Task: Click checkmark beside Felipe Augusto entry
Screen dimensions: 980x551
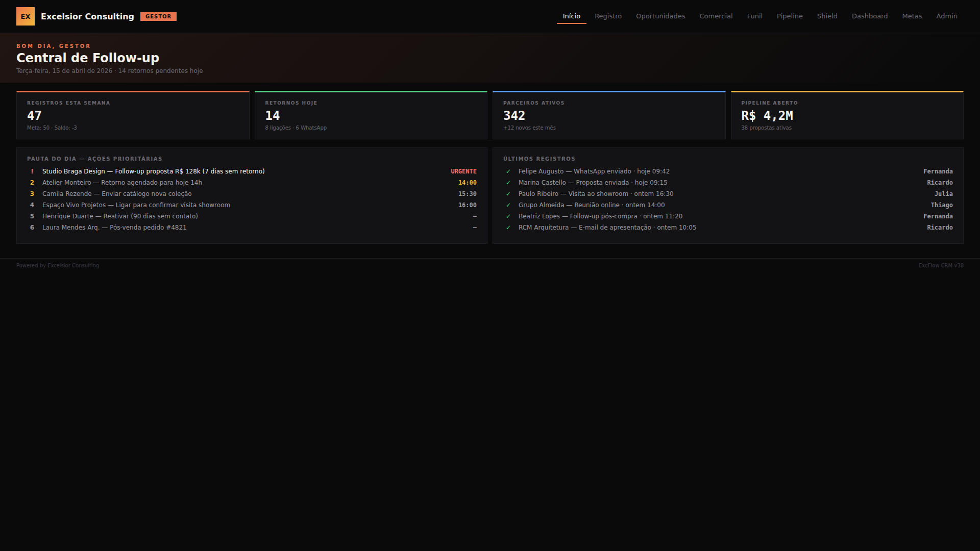Action: pyautogui.click(x=508, y=171)
